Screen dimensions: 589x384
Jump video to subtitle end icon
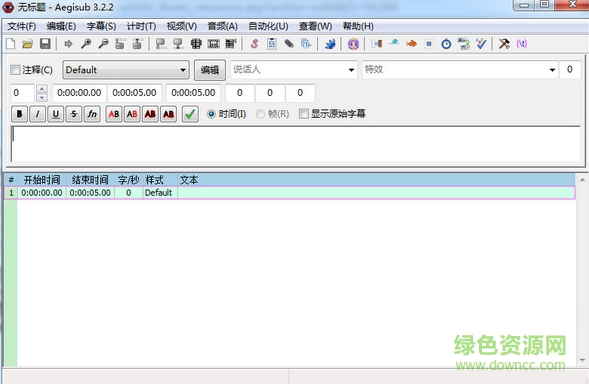pyautogui.click(x=137, y=44)
